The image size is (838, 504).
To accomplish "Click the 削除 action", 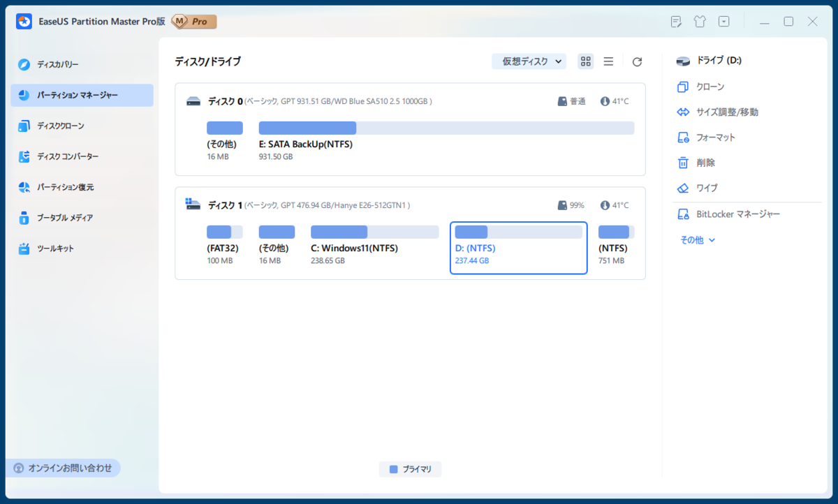I will click(696, 163).
